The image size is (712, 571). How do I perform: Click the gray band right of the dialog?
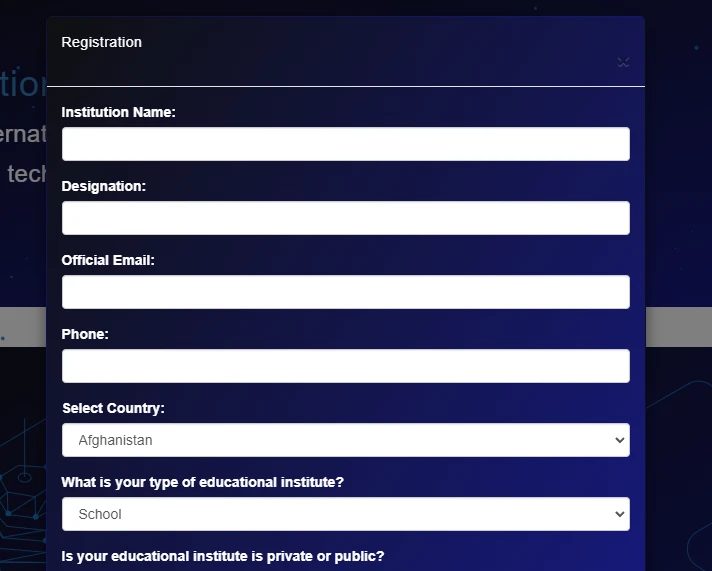(x=678, y=327)
